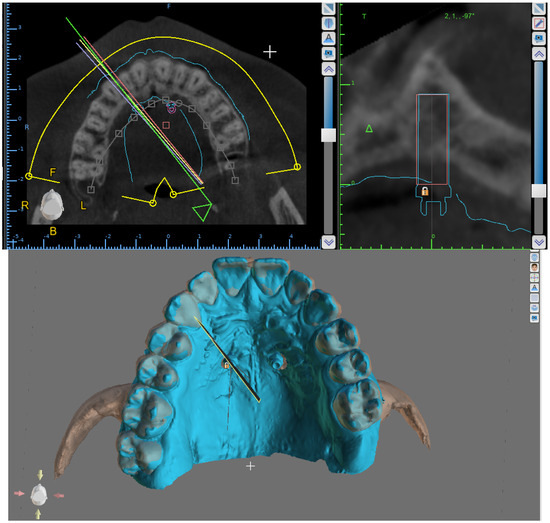
Task: Click the camera snapshot icon in axial view
Action: point(328,53)
